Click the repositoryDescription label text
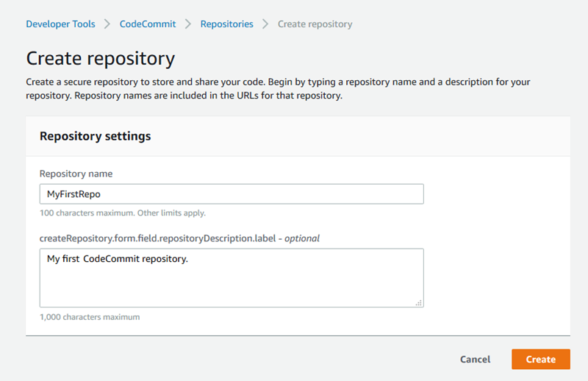This screenshot has width=588, height=381. pyautogui.click(x=157, y=238)
